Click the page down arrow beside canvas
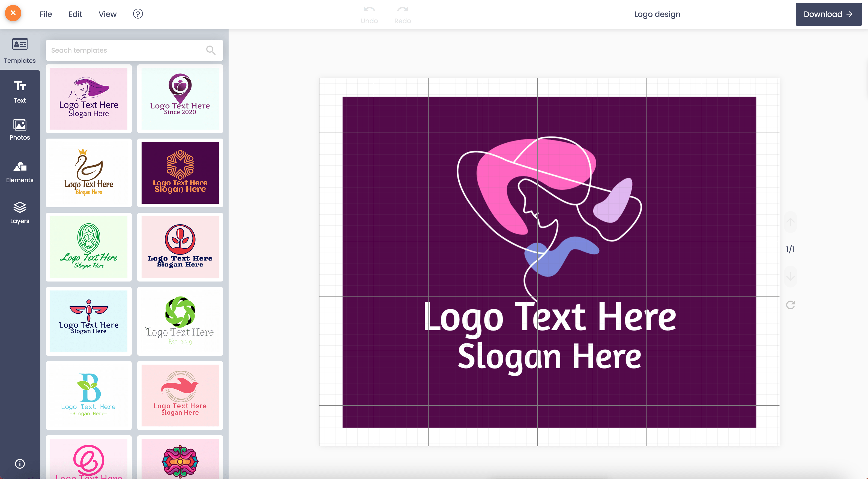Image resolution: width=868 pixels, height=479 pixels. (x=791, y=277)
